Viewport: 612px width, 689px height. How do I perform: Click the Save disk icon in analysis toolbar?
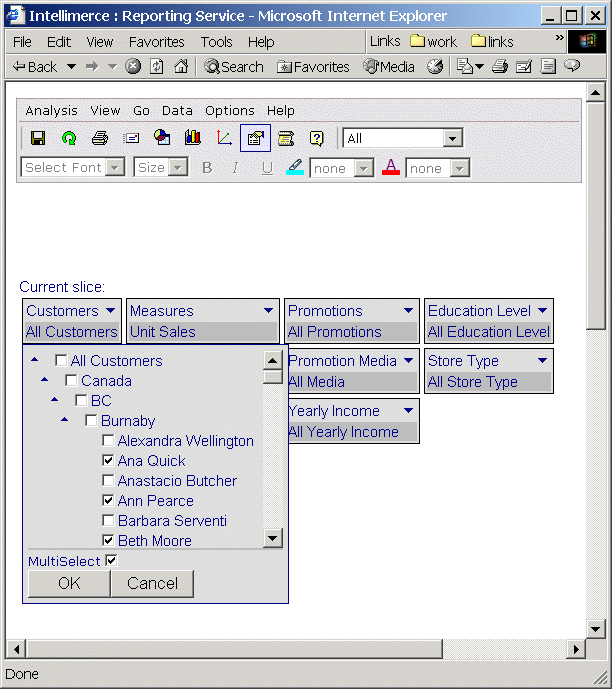coord(38,138)
